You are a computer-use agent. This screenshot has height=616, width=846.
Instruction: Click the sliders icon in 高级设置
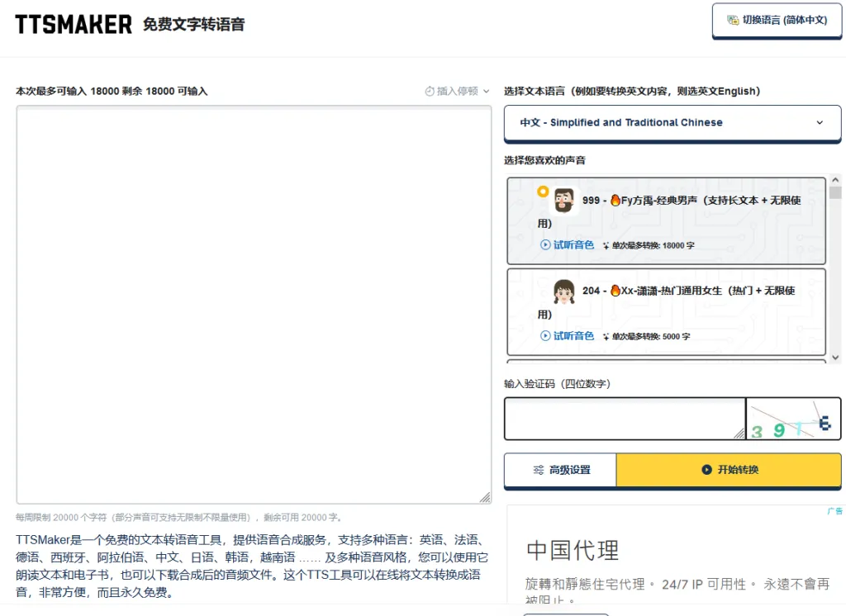539,470
